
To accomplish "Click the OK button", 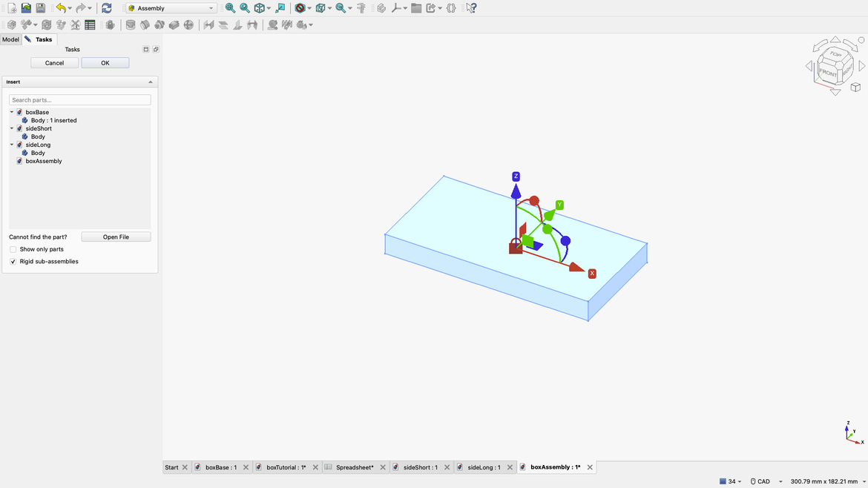I will tap(105, 63).
